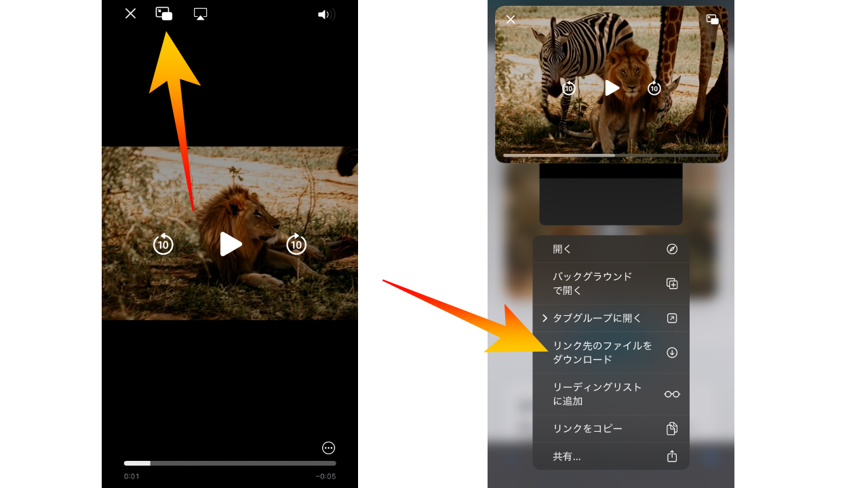Tap the download icon next to リンク先のファイルをダウンロード
This screenshot has height=488, width=868.
click(671, 352)
